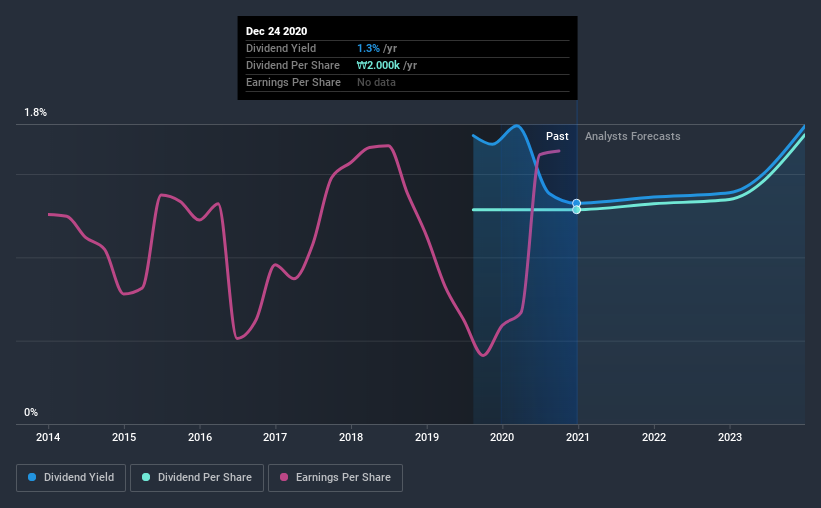821x508 pixels.
Task: Select the 2014 label on the x-axis
Action: [x=48, y=437]
